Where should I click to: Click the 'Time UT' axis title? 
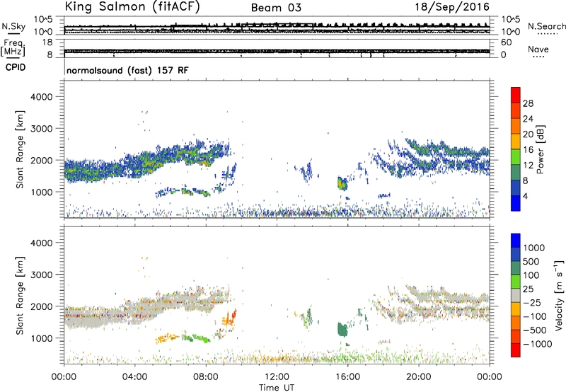tap(277, 388)
